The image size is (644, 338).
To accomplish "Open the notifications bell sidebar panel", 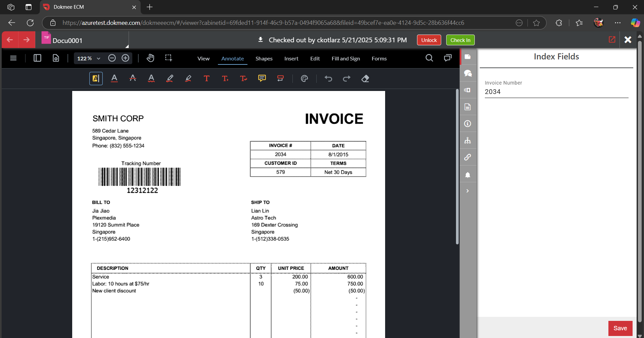I will (x=468, y=175).
